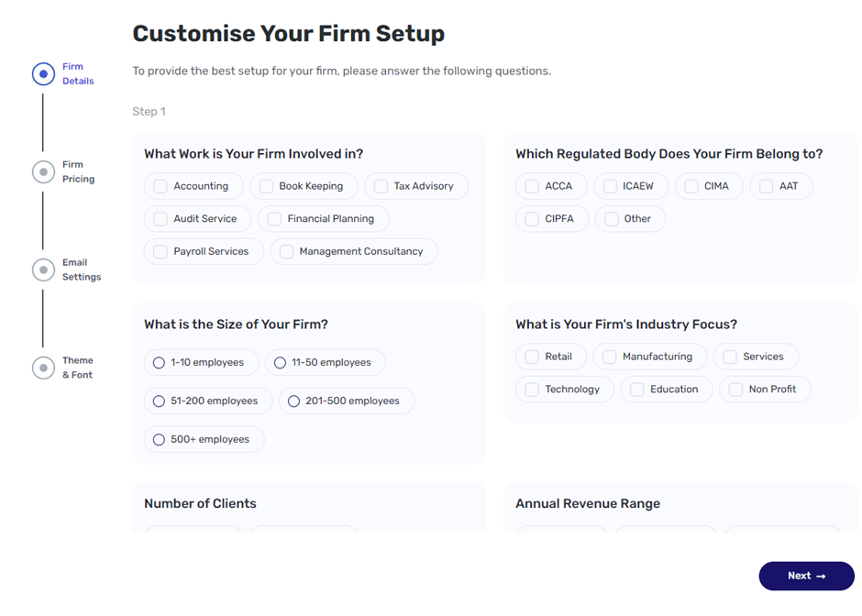
Task: Check Technology industry focus
Action: [532, 390]
